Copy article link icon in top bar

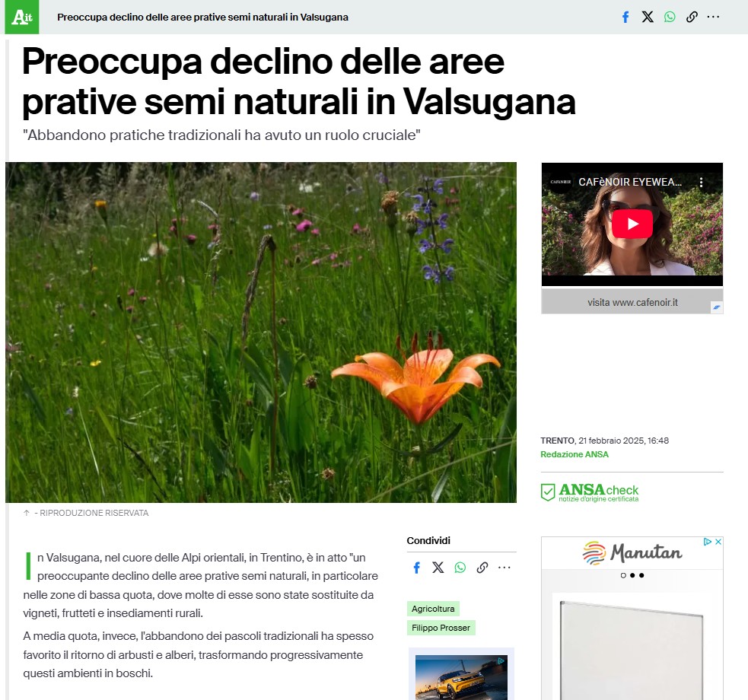(692, 17)
